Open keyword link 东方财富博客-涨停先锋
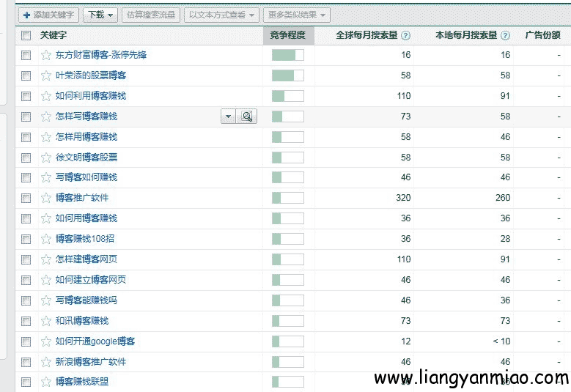This screenshot has width=571, height=392. pos(101,55)
